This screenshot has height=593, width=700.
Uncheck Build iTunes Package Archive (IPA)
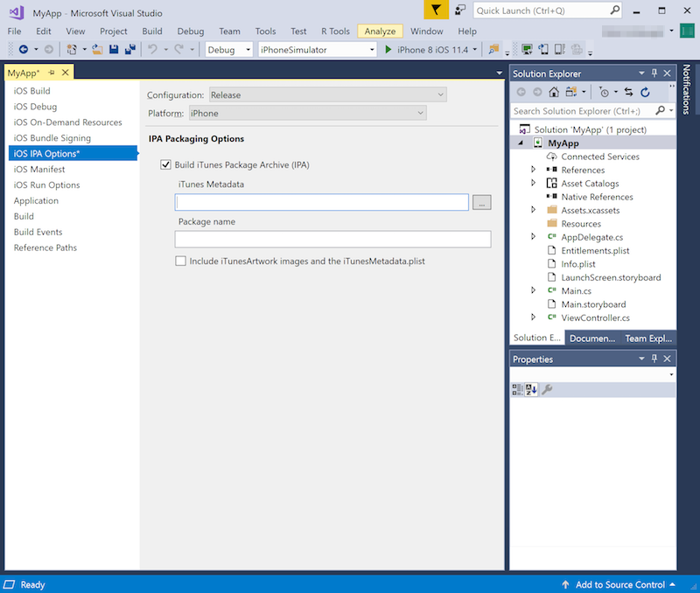coord(165,164)
